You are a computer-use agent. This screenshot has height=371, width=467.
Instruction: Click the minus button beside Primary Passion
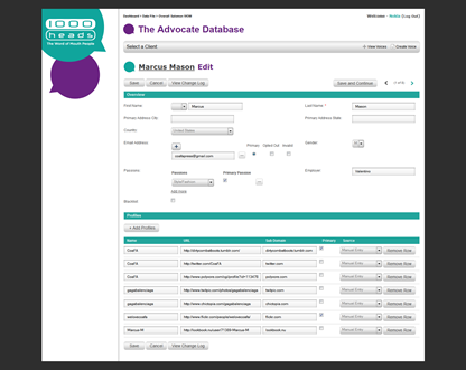point(259,182)
